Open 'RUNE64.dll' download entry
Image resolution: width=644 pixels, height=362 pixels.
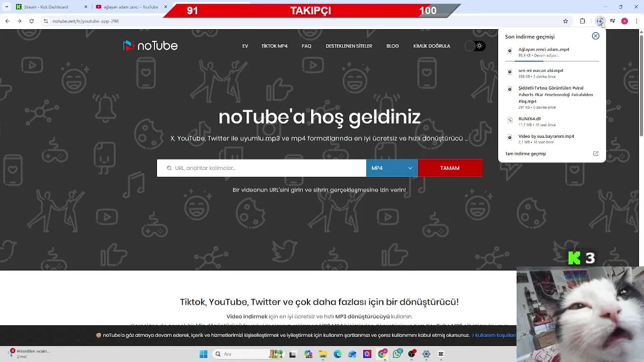(x=552, y=122)
